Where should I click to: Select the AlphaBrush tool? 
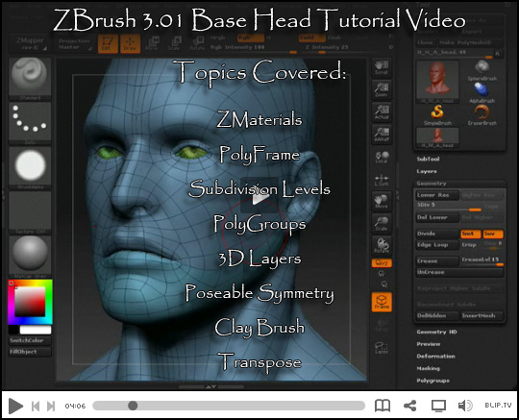482,92
